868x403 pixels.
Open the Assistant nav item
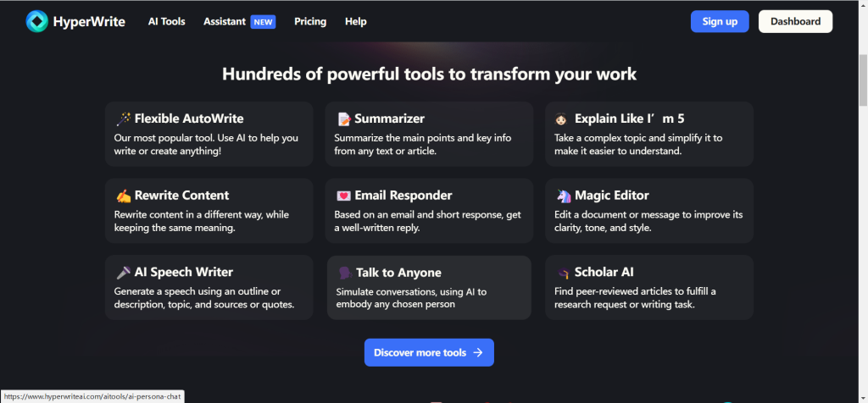tap(224, 21)
